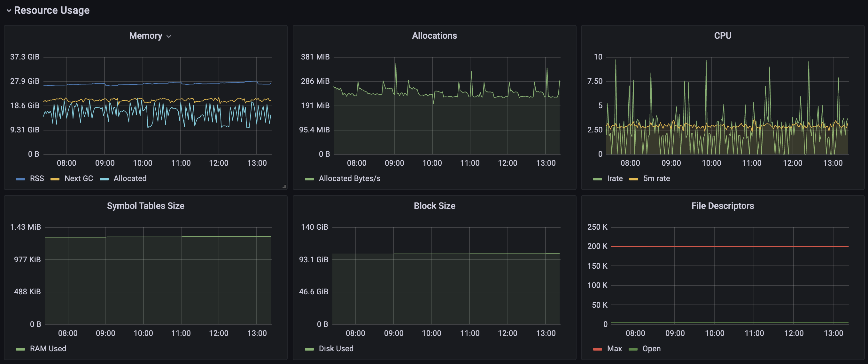The image size is (868, 364).
Task: Toggle the Next GC legend series
Action: click(79, 178)
